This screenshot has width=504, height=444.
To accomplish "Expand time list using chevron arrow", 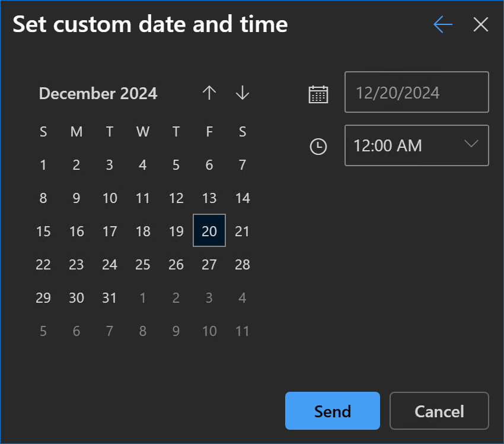I will [x=471, y=144].
